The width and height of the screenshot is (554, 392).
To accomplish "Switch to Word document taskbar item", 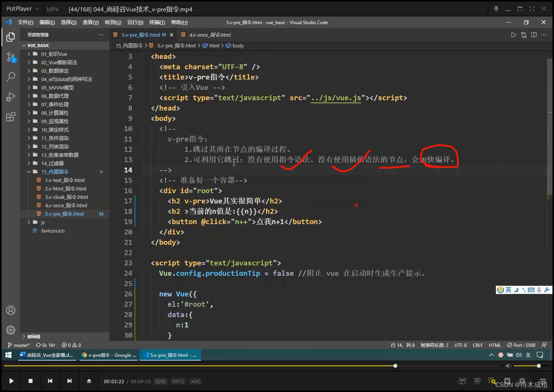I will [46, 355].
